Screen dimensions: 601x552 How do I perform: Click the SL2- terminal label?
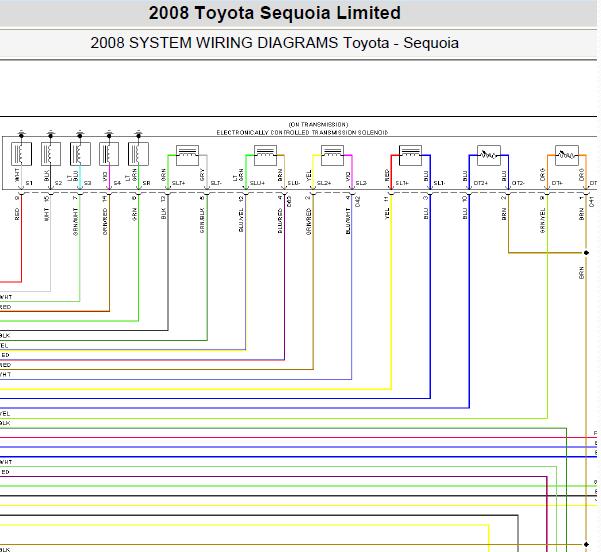tap(361, 183)
